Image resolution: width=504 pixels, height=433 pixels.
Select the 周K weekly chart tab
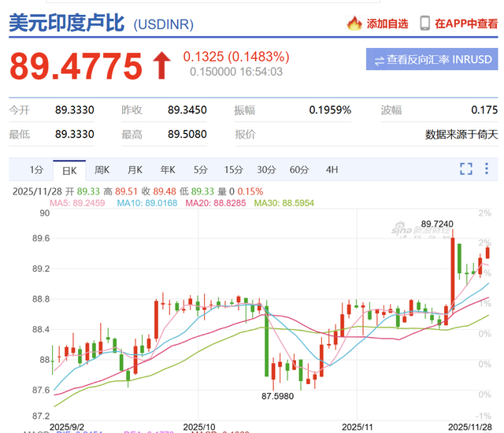pos(102,169)
